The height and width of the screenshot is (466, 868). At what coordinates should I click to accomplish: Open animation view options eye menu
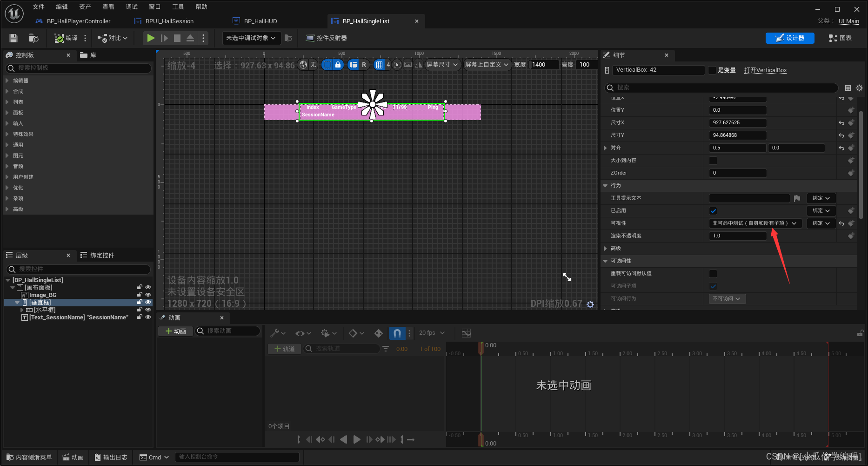click(x=303, y=333)
